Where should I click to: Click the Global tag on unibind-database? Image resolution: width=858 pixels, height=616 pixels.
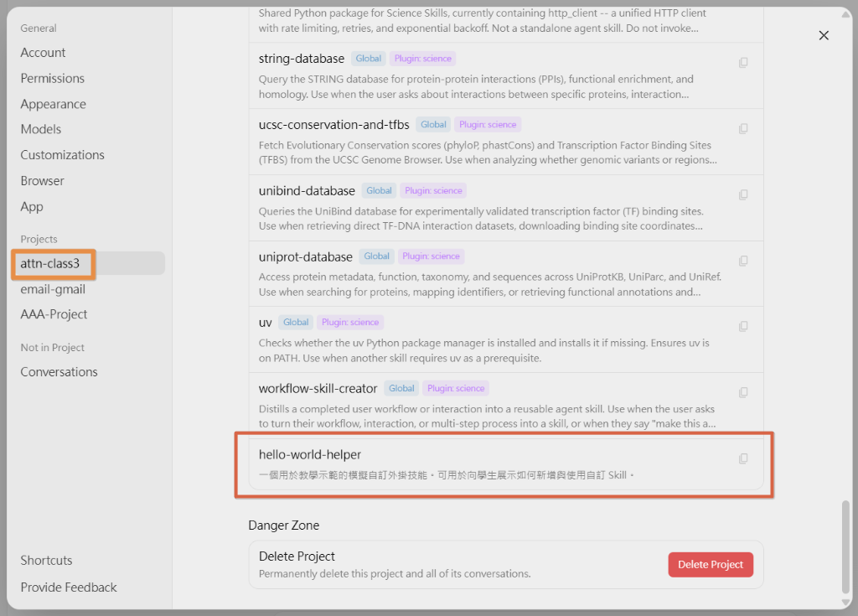point(379,190)
